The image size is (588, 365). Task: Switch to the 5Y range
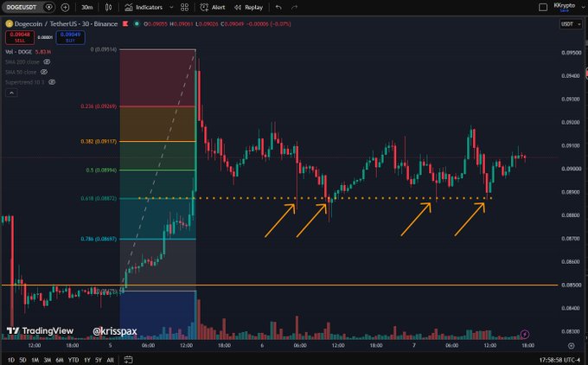tap(99, 360)
